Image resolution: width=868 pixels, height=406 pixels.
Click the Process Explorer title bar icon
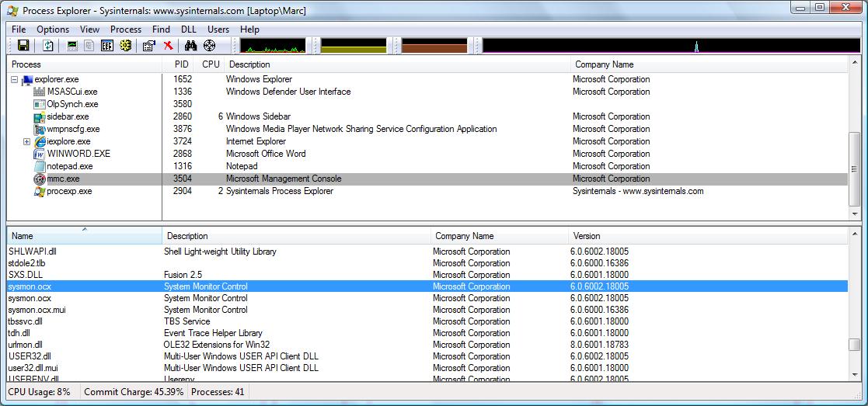coord(12,11)
